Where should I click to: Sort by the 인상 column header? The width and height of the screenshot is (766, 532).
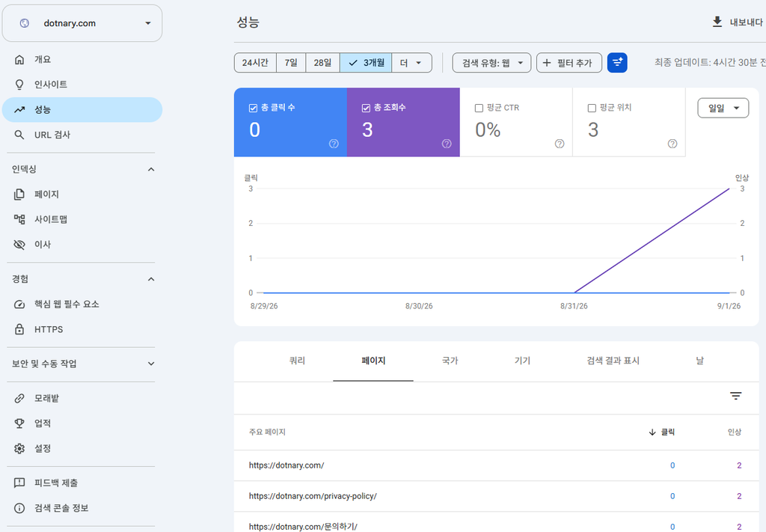(735, 432)
